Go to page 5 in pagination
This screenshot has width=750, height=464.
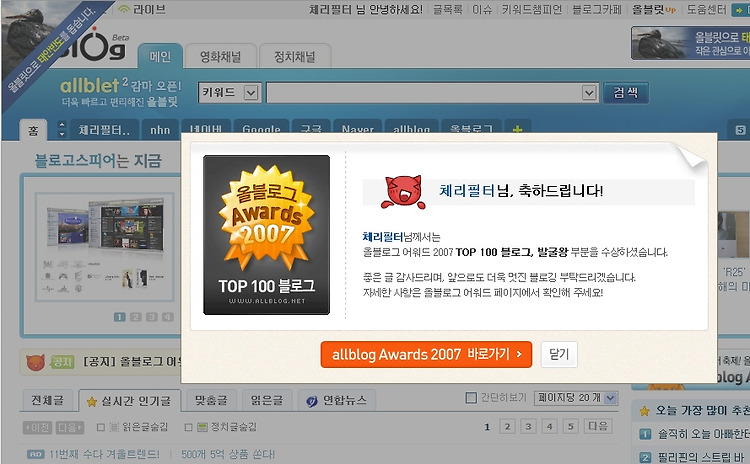click(x=570, y=427)
